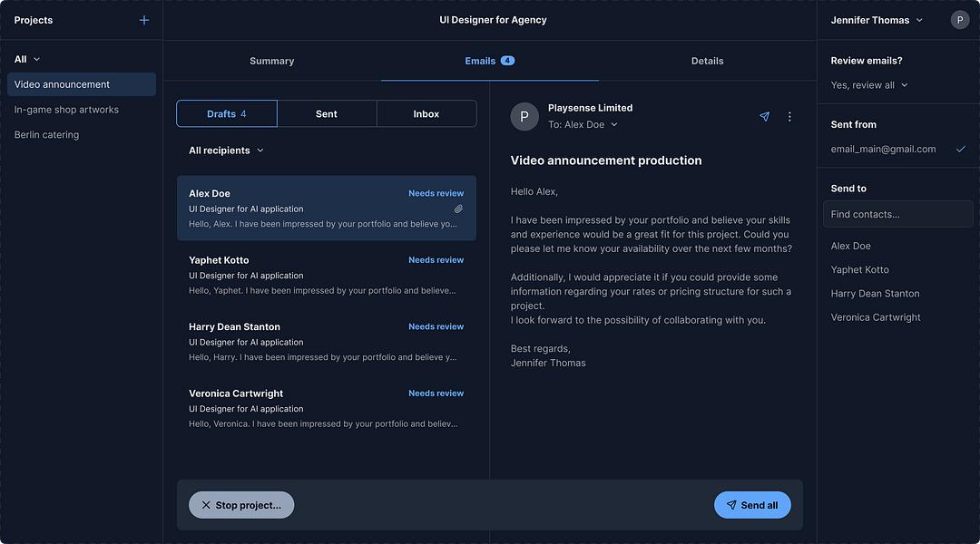The image size is (980, 544).
Task: Expand the All projects filter
Action: tap(27, 59)
